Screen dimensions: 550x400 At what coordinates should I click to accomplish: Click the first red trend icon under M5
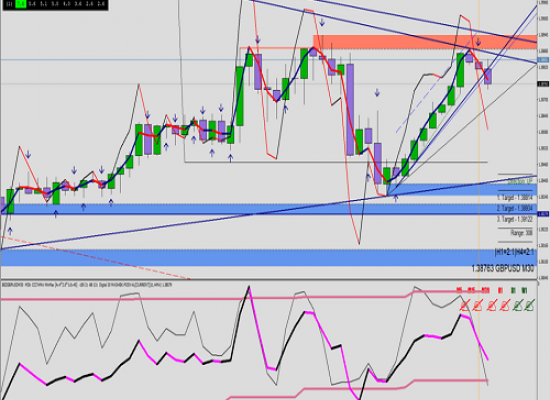465,306
